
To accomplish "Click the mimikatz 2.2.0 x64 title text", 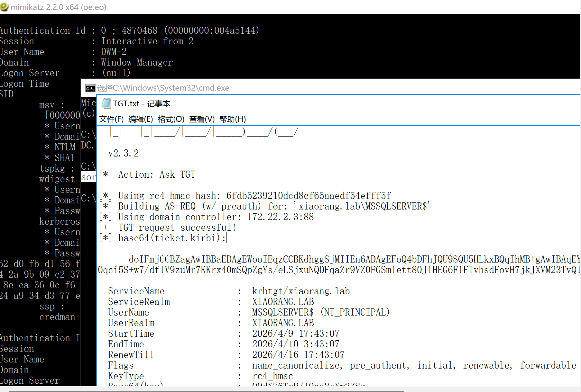I will point(59,7).
